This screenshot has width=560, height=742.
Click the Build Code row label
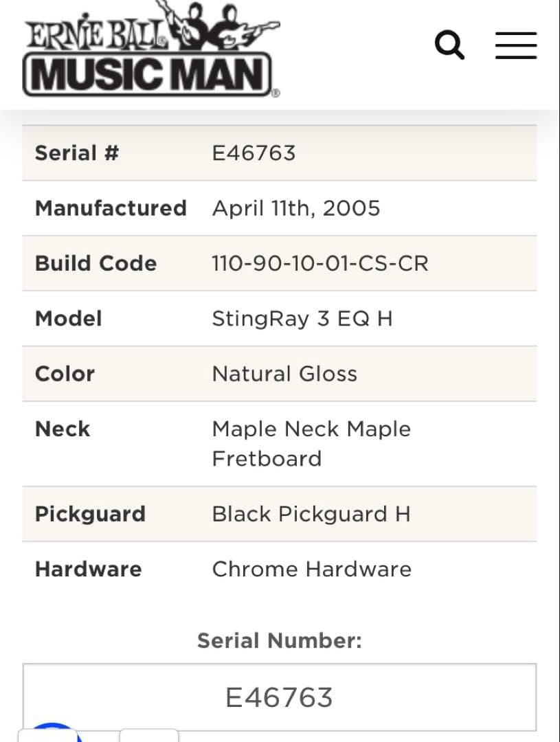click(x=96, y=263)
